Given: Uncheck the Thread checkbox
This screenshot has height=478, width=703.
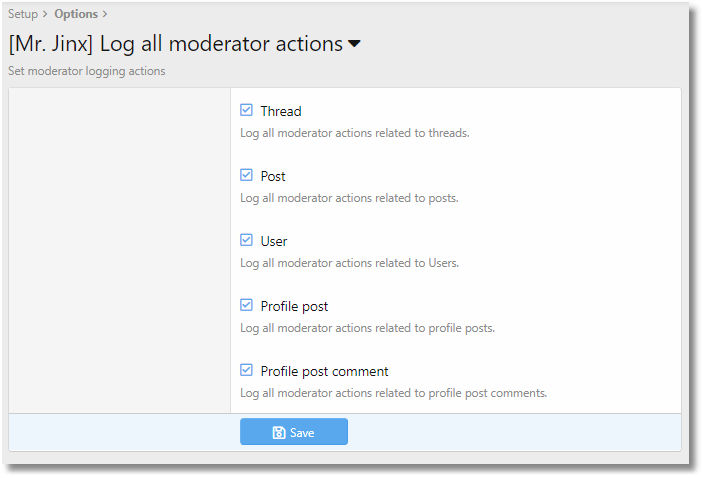Looking at the screenshot, I should pos(247,110).
